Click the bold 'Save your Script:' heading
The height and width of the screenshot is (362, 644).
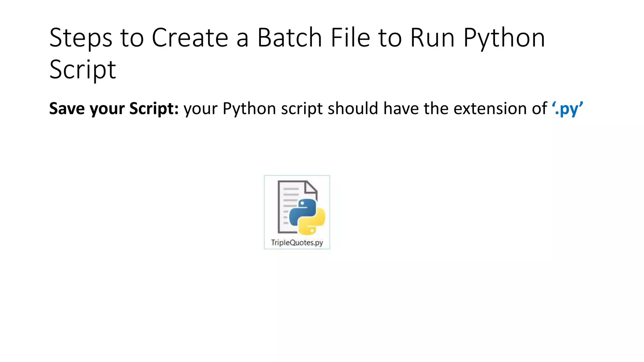click(x=114, y=109)
